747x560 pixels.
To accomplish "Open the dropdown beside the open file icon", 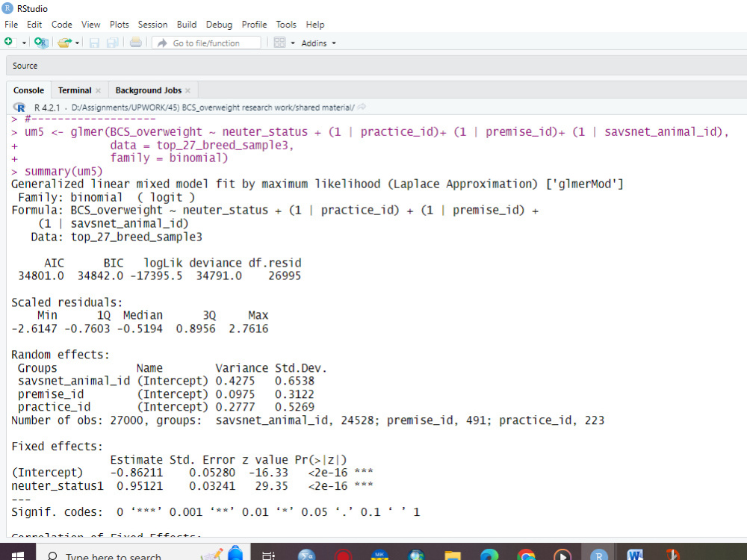I will 77,43.
